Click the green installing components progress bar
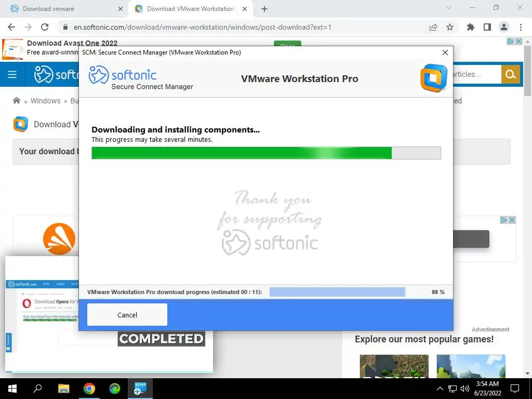 click(x=266, y=153)
